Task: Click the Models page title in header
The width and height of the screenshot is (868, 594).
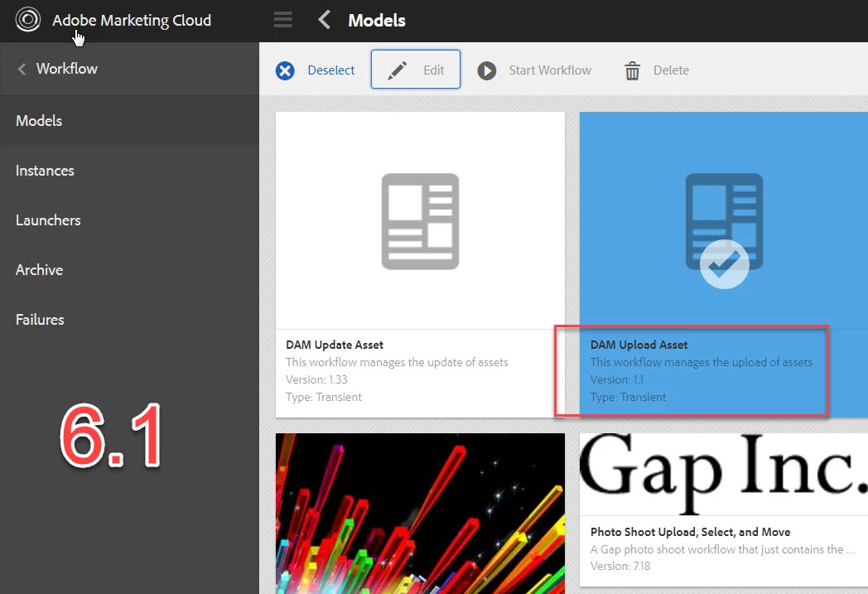Action: 377,21
